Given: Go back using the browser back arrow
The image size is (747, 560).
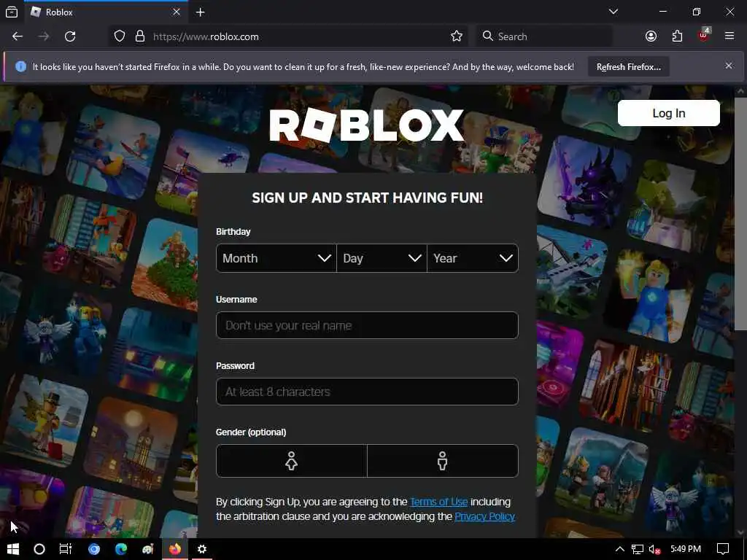Looking at the screenshot, I should [x=18, y=36].
